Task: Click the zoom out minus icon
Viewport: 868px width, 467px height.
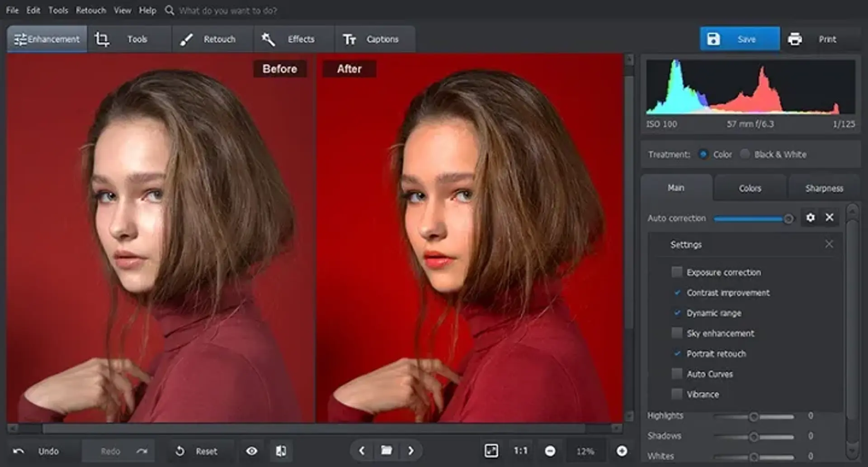Action: tap(550, 451)
